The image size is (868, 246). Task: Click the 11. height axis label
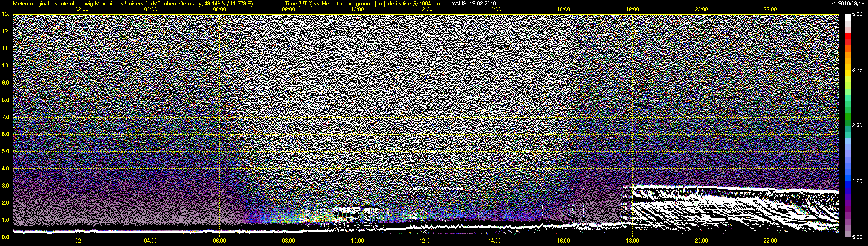5,49
